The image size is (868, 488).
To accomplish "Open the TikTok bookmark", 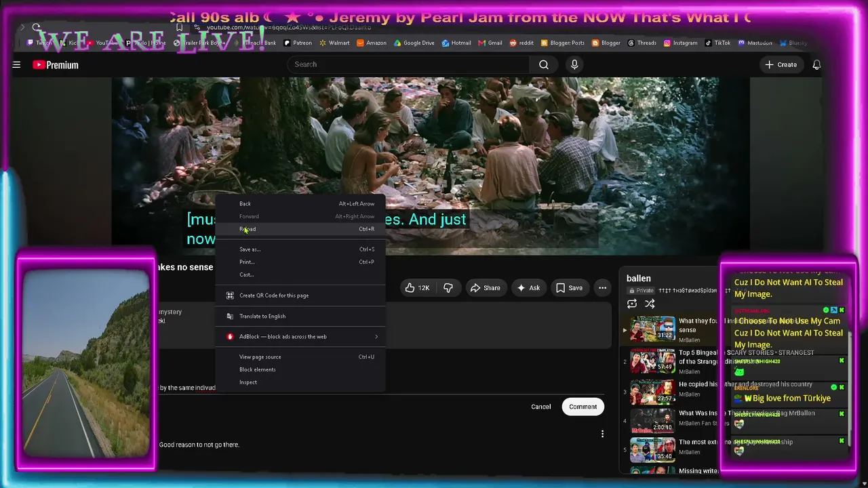I will [x=718, y=43].
